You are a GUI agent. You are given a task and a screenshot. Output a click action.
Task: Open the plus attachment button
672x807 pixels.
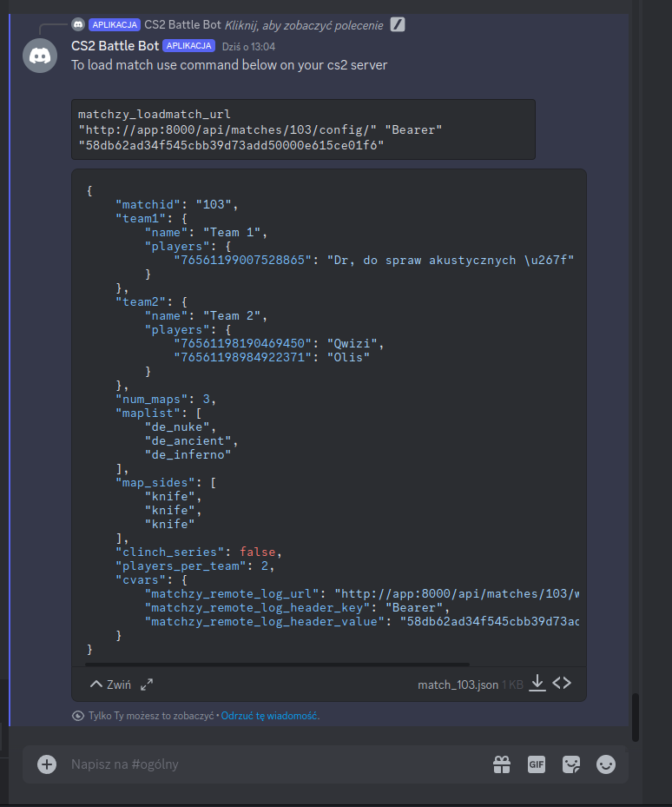[x=47, y=764]
